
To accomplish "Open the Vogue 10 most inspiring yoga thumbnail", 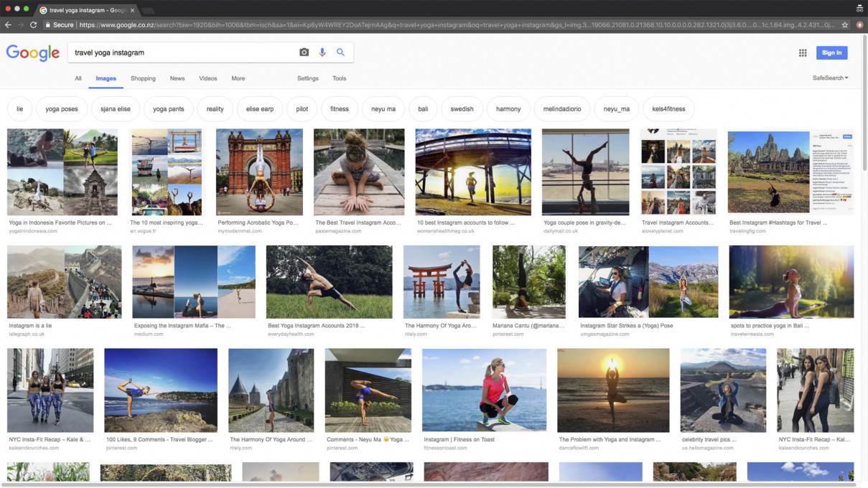I will click(167, 172).
